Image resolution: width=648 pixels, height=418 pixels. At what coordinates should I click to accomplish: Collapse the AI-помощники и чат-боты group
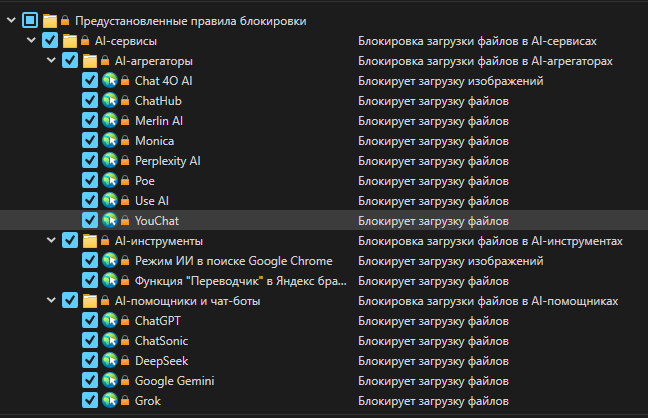[51, 301]
